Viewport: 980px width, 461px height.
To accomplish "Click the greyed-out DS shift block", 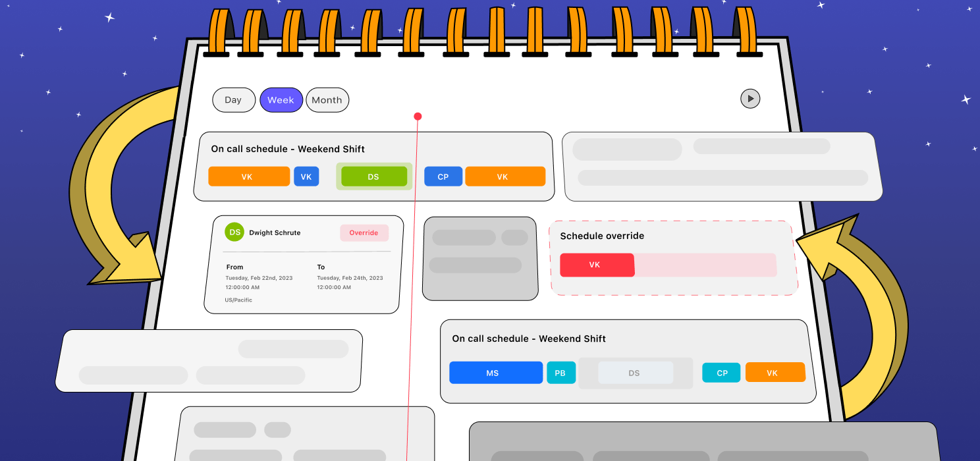I will pyautogui.click(x=635, y=373).
